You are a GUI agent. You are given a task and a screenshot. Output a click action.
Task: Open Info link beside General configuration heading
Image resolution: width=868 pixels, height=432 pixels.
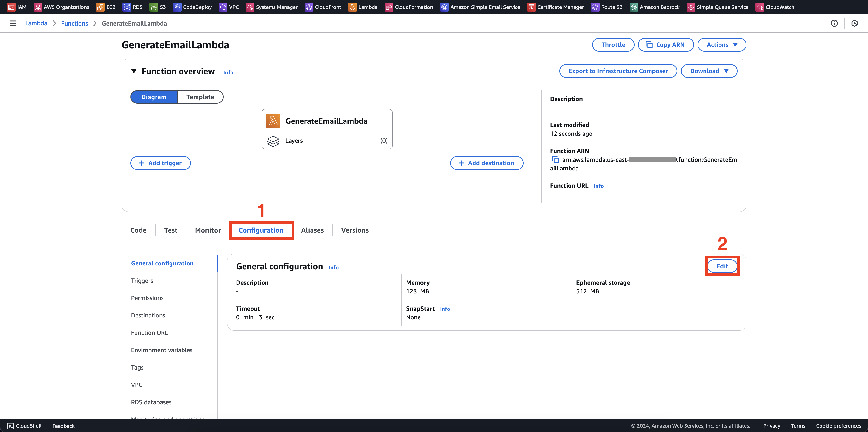(334, 268)
